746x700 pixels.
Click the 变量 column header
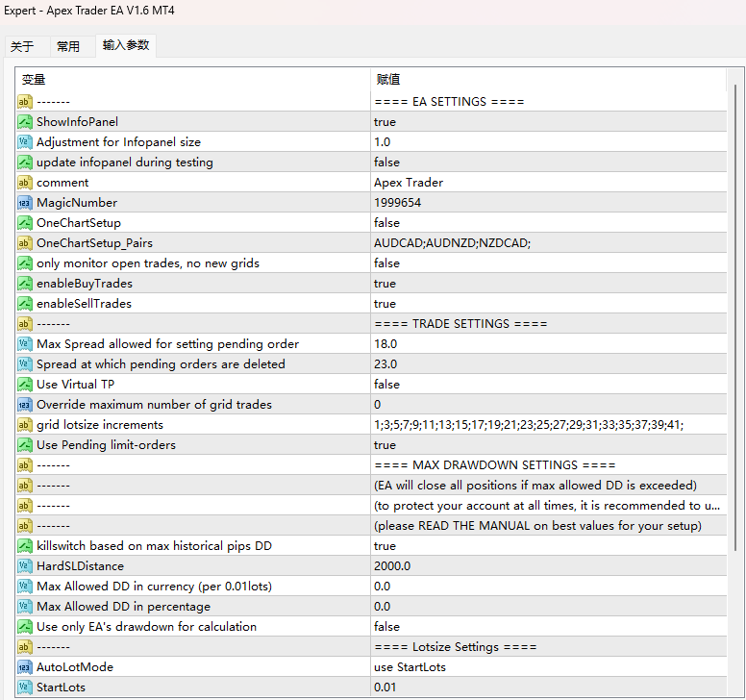coord(192,80)
